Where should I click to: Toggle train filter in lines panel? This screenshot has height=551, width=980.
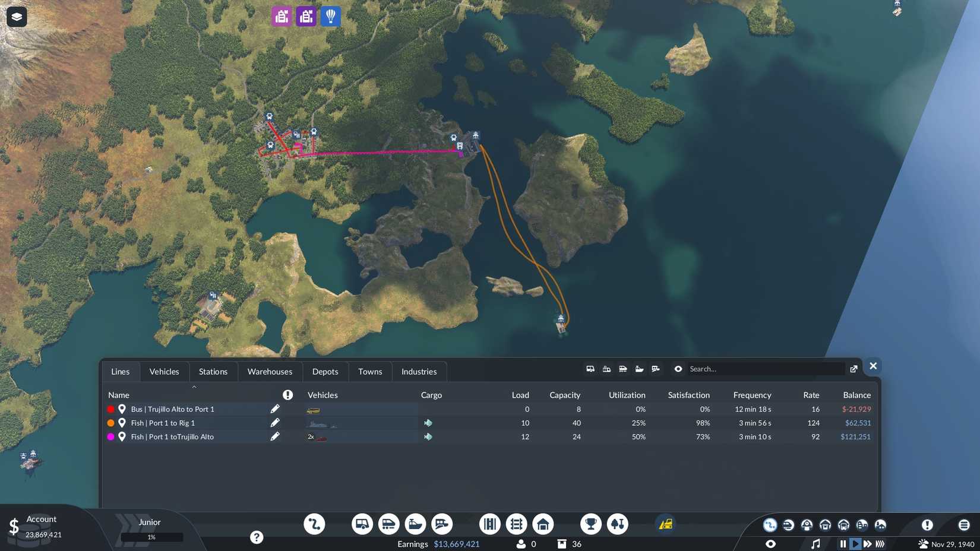(x=623, y=369)
